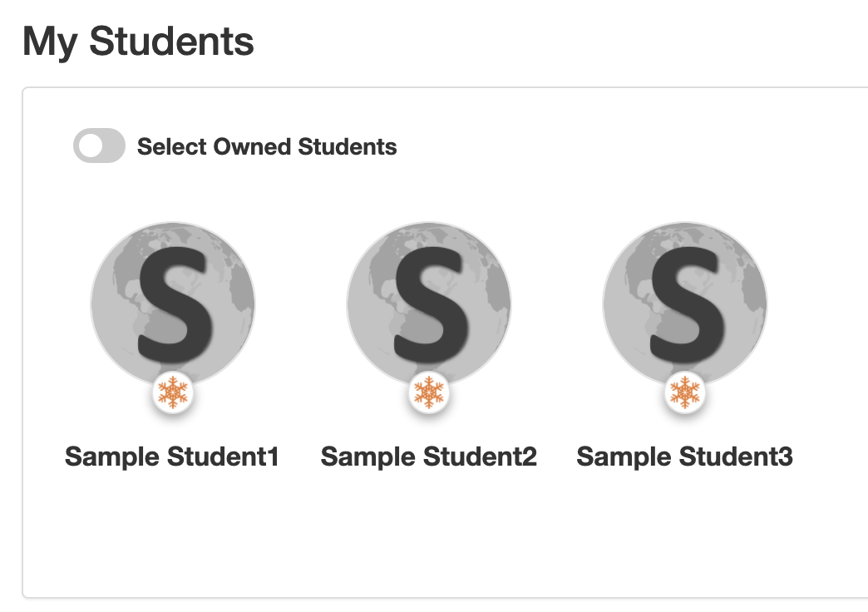This screenshot has width=868, height=612.
Task: Click the snowflake badge under Sample Student1
Action: (173, 392)
